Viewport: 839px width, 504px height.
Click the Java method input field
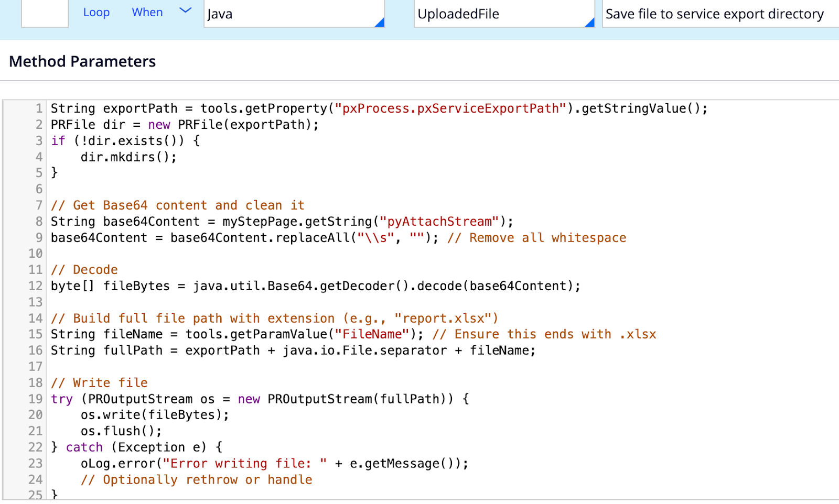pos(288,14)
